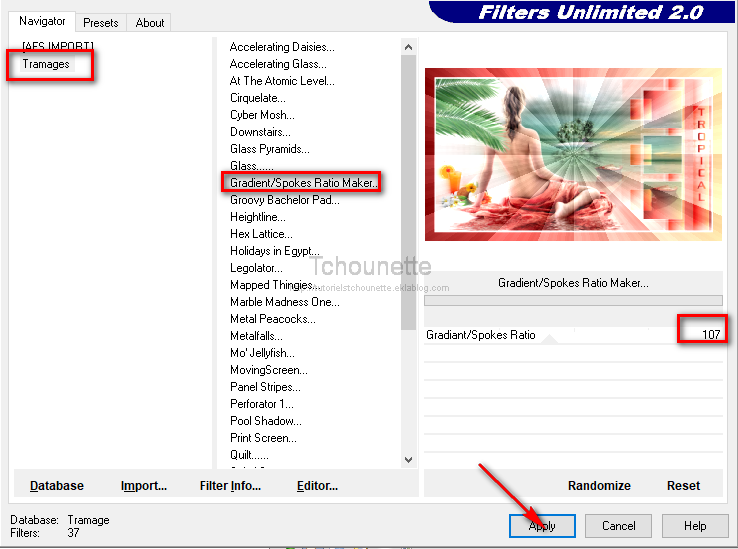Reset the filter parameters
Image resolution: width=738 pixels, height=549 pixels.
pyautogui.click(x=683, y=486)
